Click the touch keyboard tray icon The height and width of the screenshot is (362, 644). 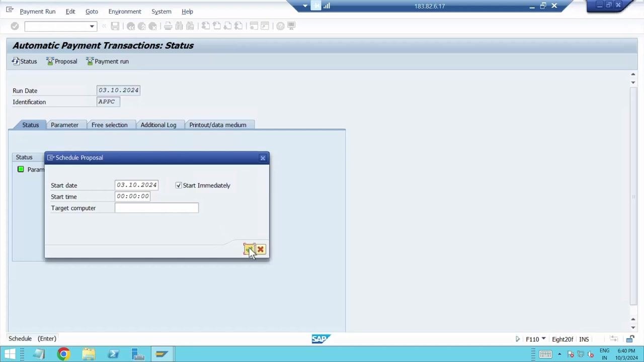545,354
